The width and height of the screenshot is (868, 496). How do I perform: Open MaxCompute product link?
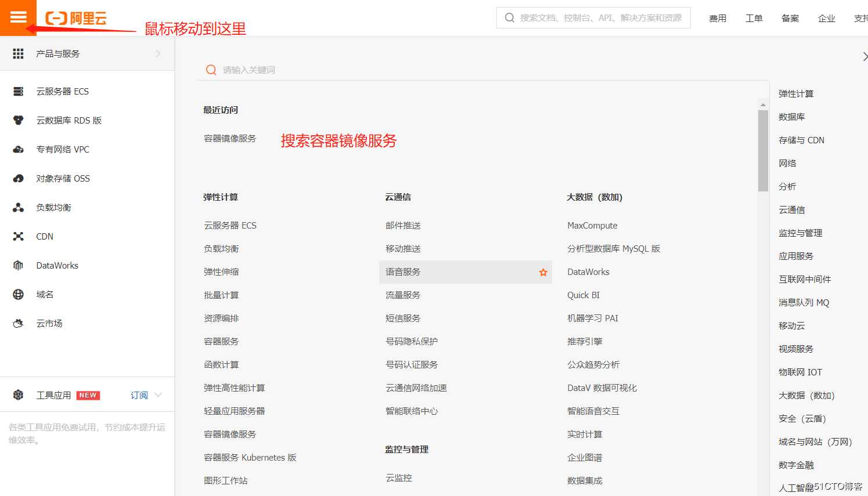[x=592, y=225]
